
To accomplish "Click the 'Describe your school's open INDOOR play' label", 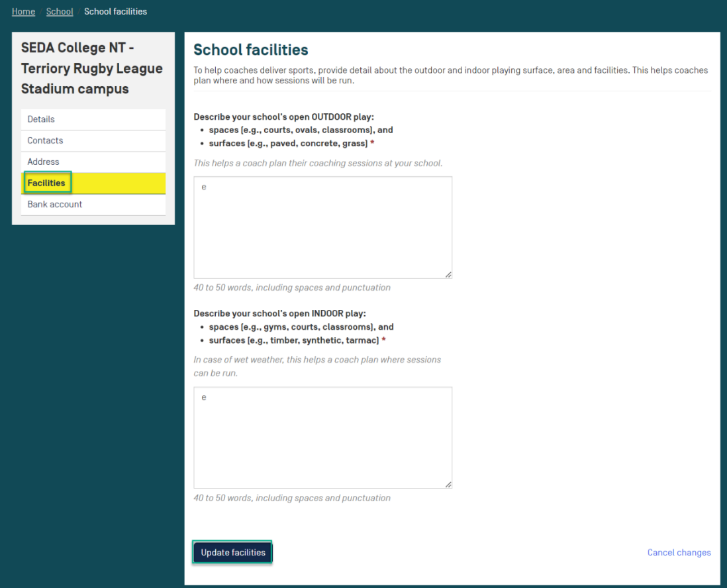I will click(x=279, y=313).
